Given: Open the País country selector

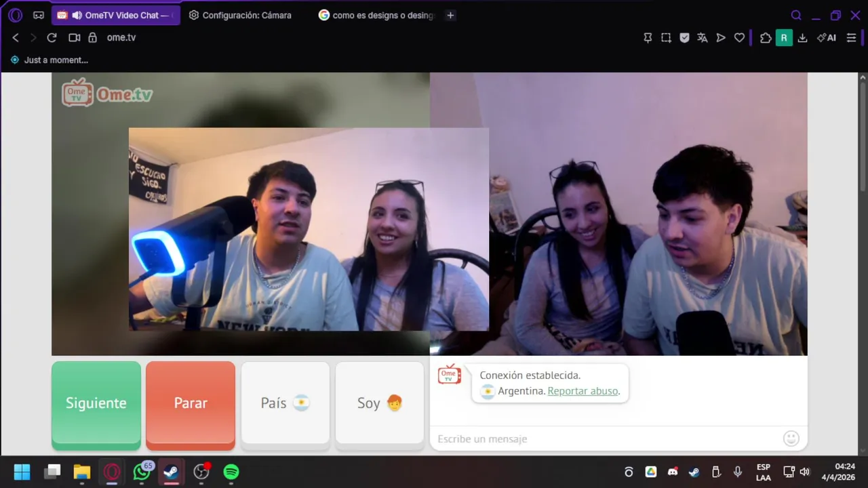Looking at the screenshot, I should click(285, 403).
